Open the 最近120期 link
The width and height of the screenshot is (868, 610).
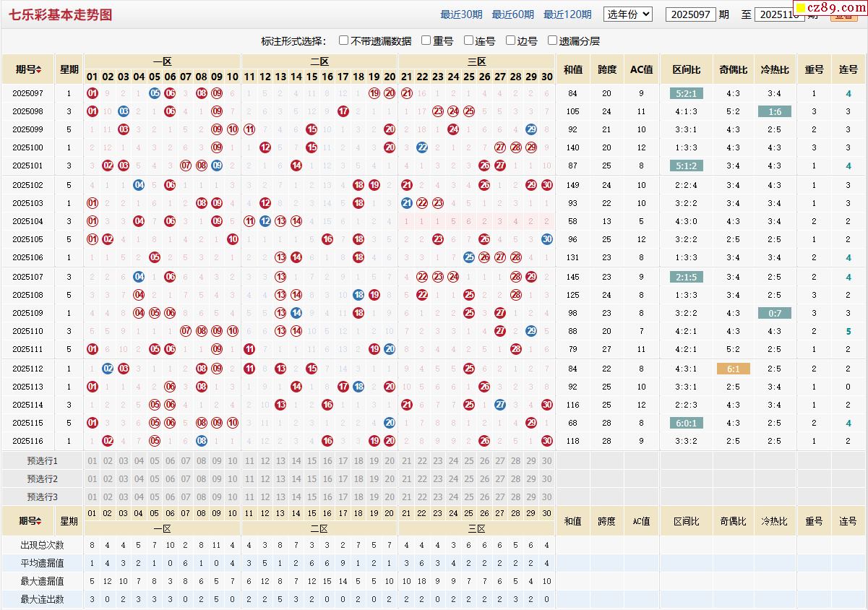point(567,14)
